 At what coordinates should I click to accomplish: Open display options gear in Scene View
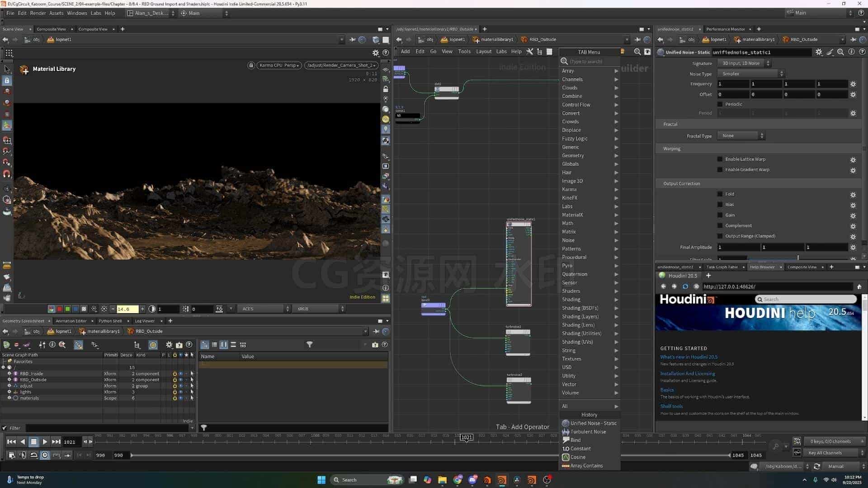click(x=375, y=53)
